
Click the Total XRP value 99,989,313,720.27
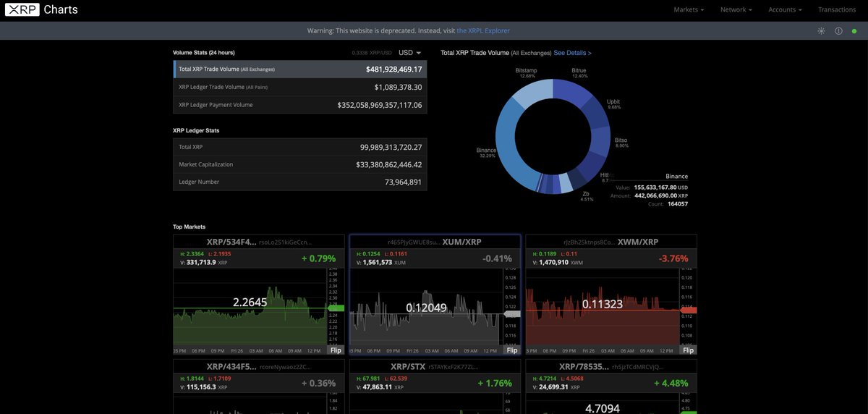[391, 147]
